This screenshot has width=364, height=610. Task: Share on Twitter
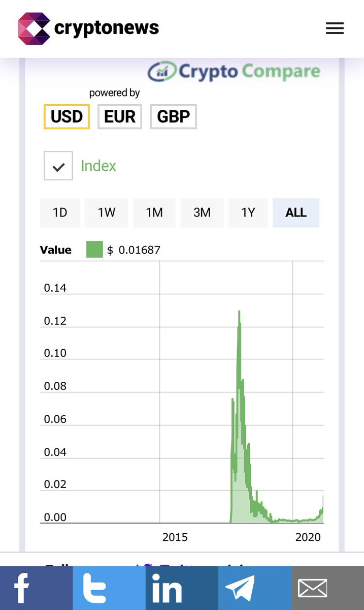click(x=109, y=588)
